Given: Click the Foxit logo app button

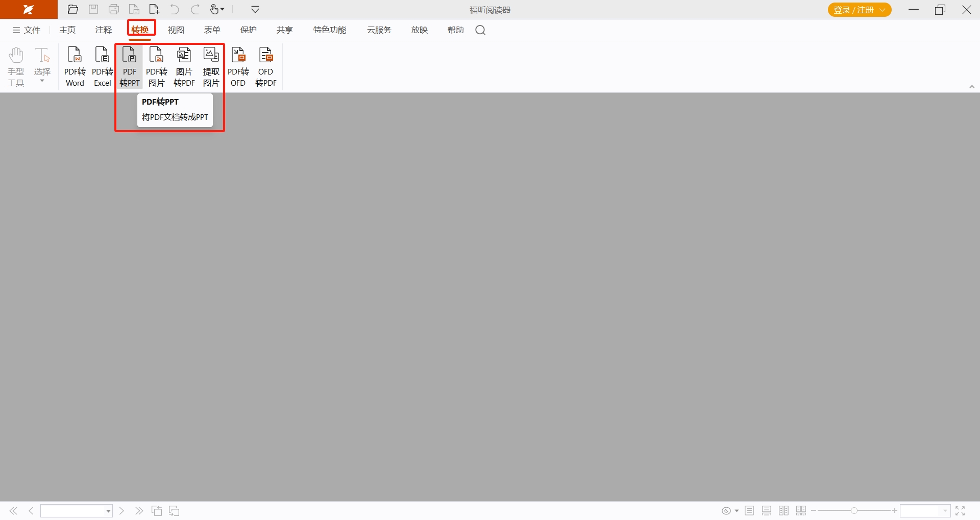Looking at the screenshot, I should click(29, 10).
